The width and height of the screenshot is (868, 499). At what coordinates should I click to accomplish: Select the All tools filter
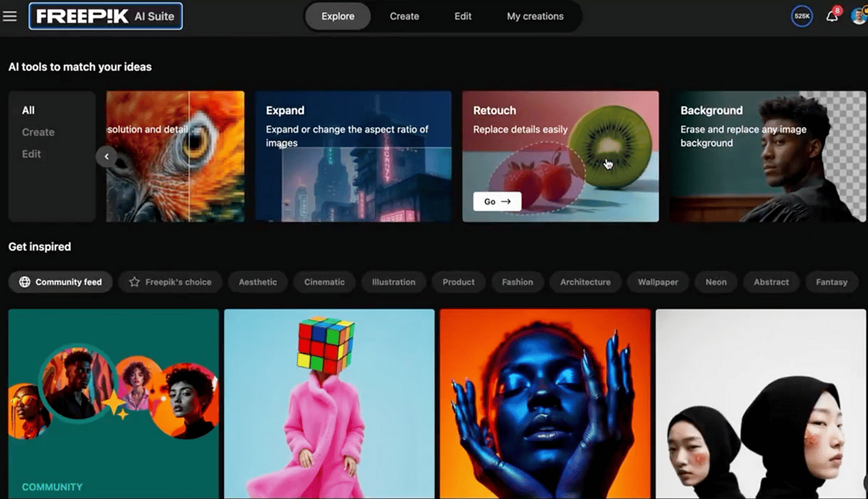coord(29,110)
